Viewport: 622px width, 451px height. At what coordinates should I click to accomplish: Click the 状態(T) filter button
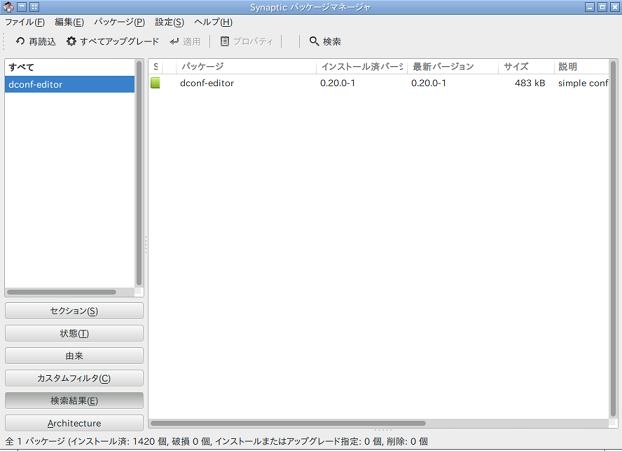(74, 334)
